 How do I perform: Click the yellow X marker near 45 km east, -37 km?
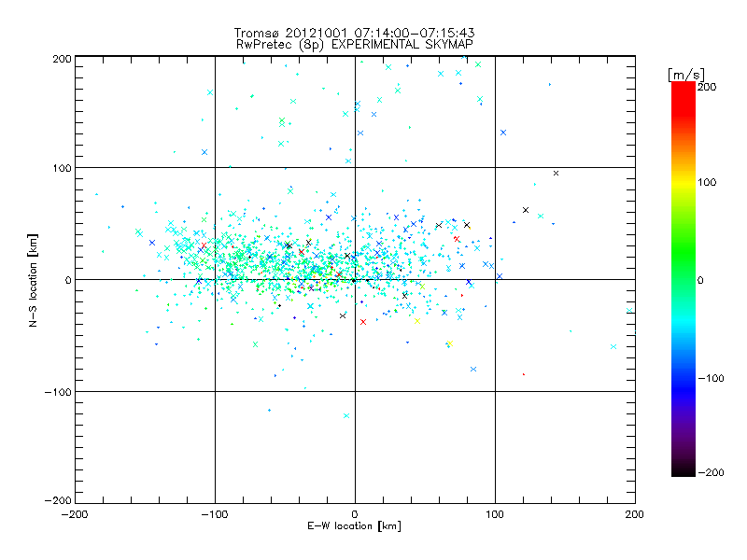(417, 321)
